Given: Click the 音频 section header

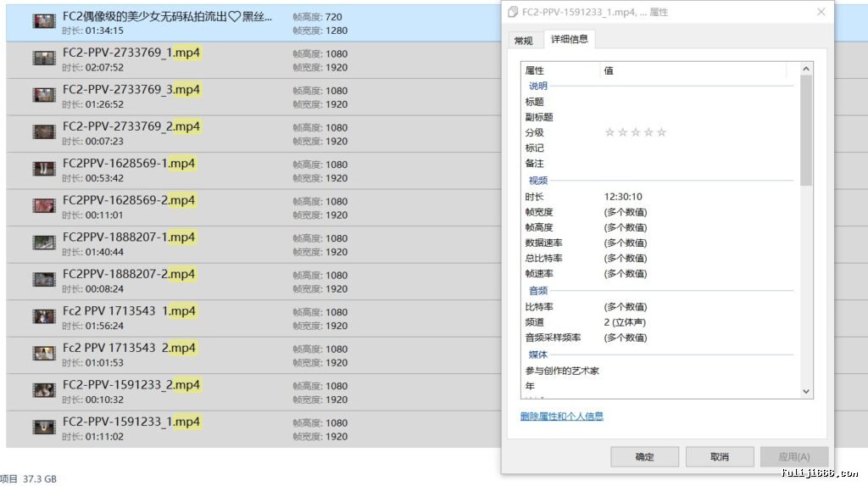Looking at the screenshot, I should pyautogui.click(x=538, y=290).
